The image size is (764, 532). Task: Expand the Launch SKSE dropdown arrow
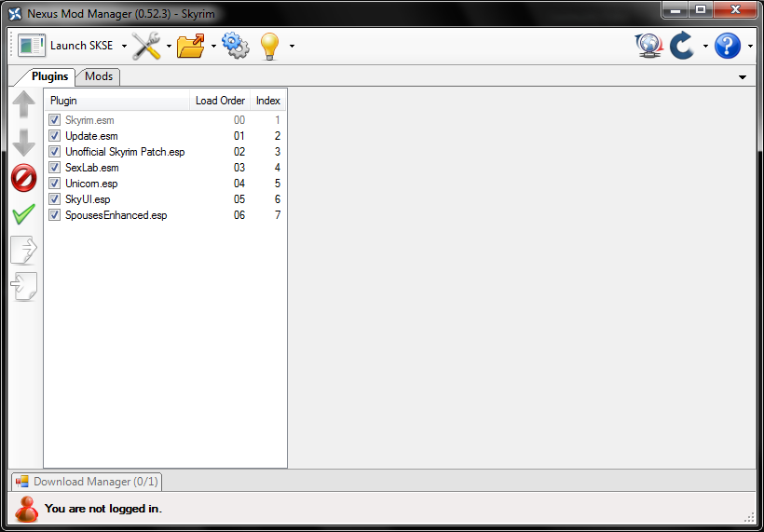124,47
